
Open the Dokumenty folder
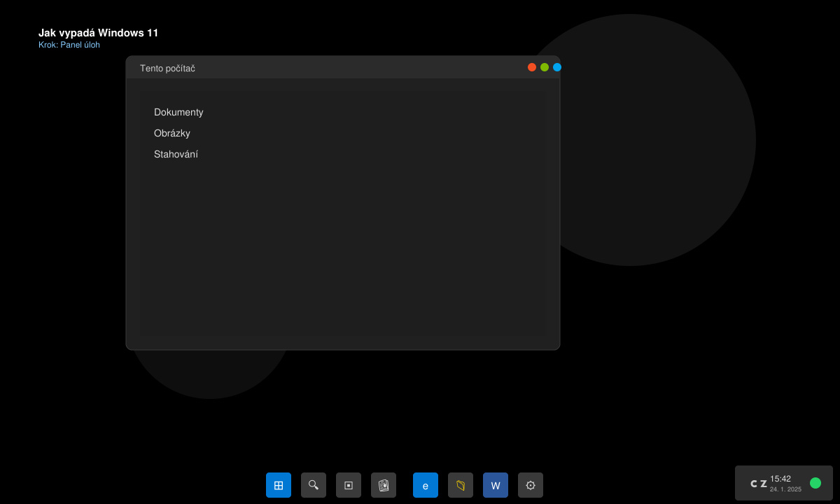(x=178, y=112)
